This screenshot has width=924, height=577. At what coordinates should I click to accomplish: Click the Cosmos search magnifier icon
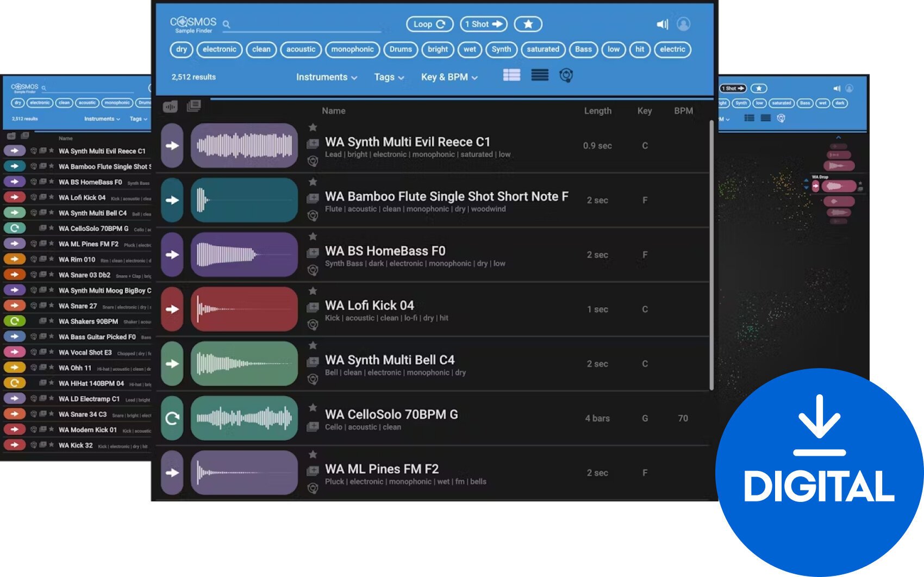point(226,24)
